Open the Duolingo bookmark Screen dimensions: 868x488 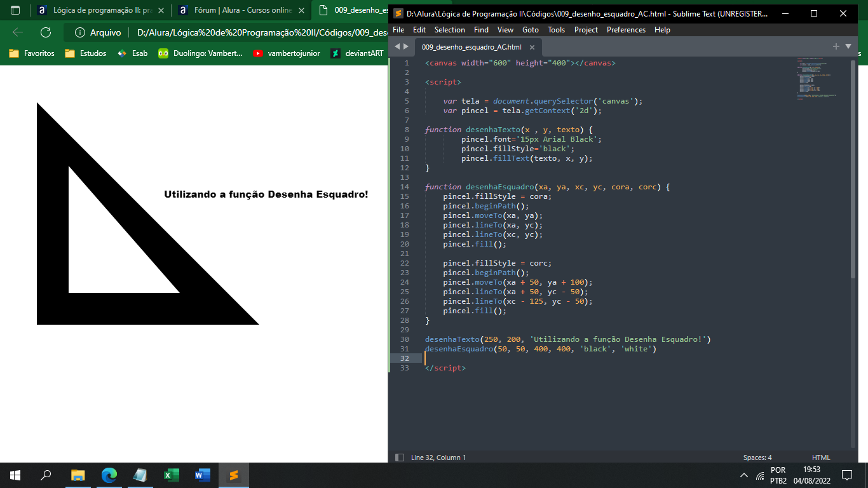pos(200,53)
